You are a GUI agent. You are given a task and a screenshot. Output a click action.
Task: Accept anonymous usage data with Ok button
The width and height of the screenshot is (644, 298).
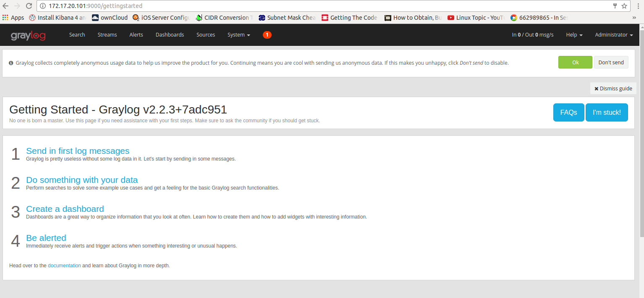[x=575, y=62]
